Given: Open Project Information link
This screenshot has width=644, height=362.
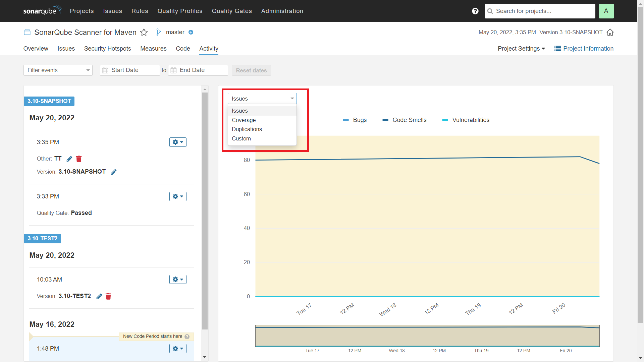Looking at the screenshot, I should (x=584, y=49).
